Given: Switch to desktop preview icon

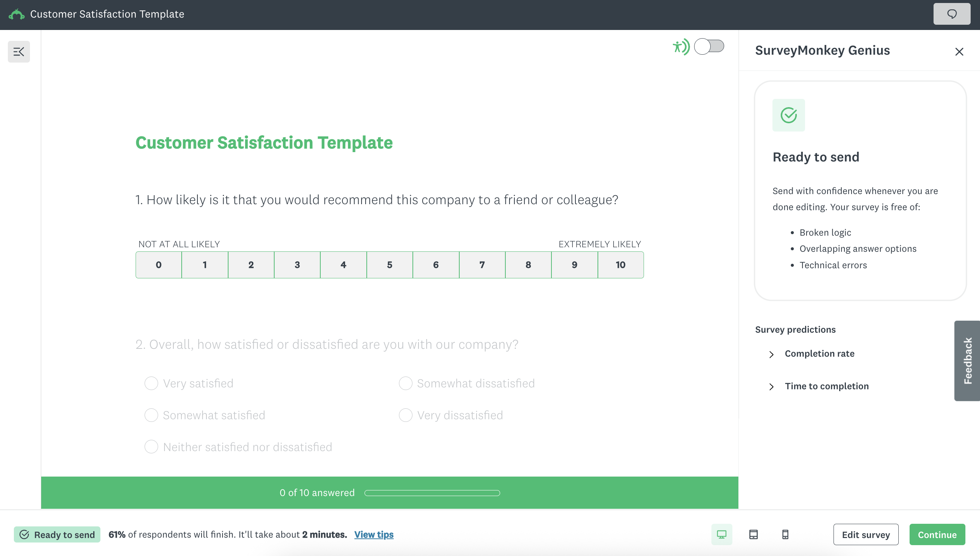Looking at the screenshot, I should [721, 534].
